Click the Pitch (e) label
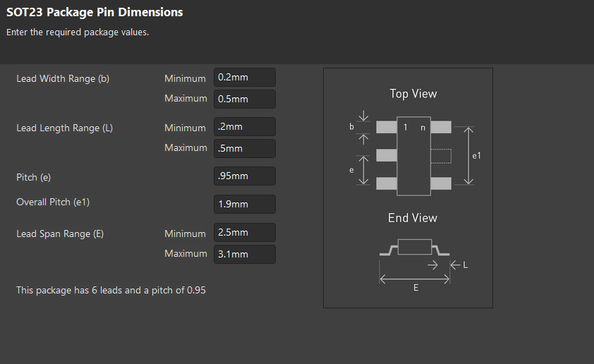This screenshot has width=594, height=364. [33, 177]
